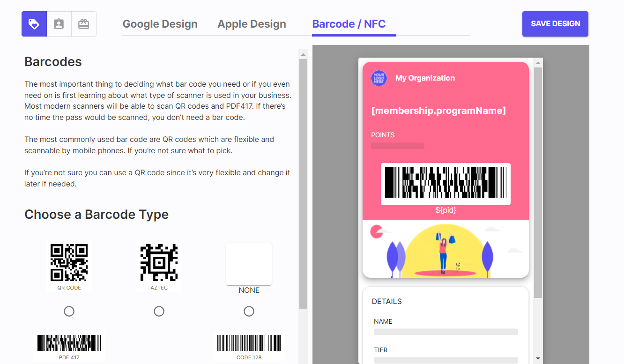Choose the QR CODE barcode thumbnail
The image size is (624, 364).
coord(69,266)
